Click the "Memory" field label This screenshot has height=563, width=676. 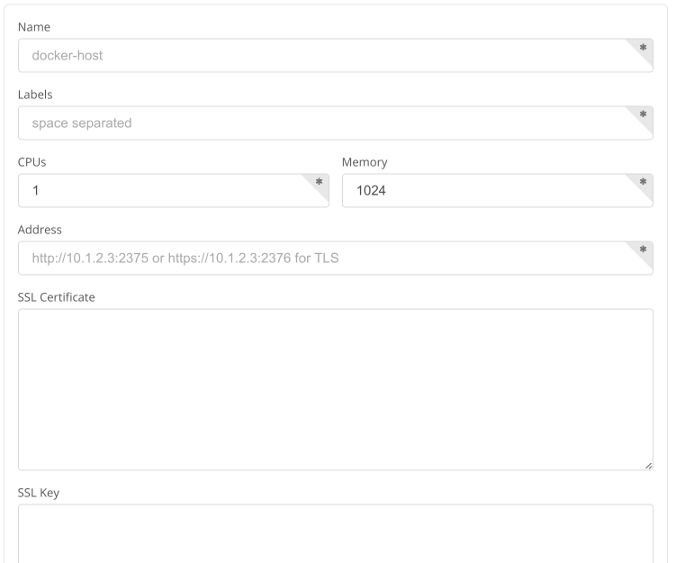(364, 162)
